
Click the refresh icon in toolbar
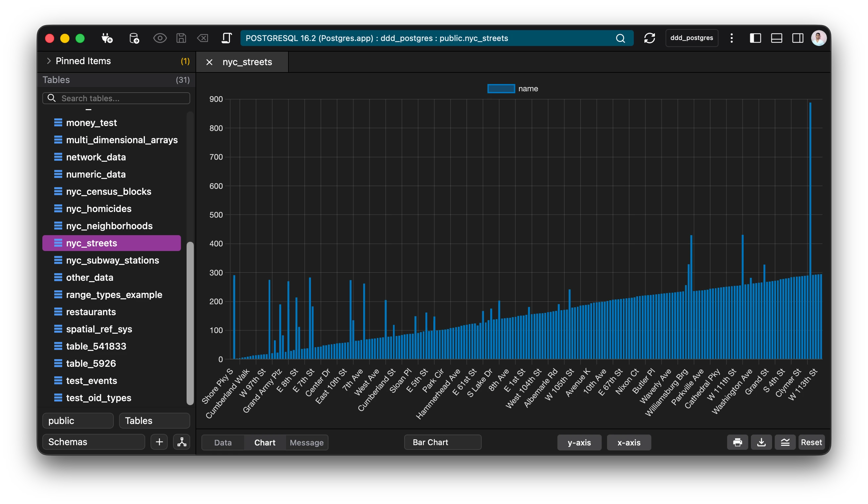tap(649, 38)
